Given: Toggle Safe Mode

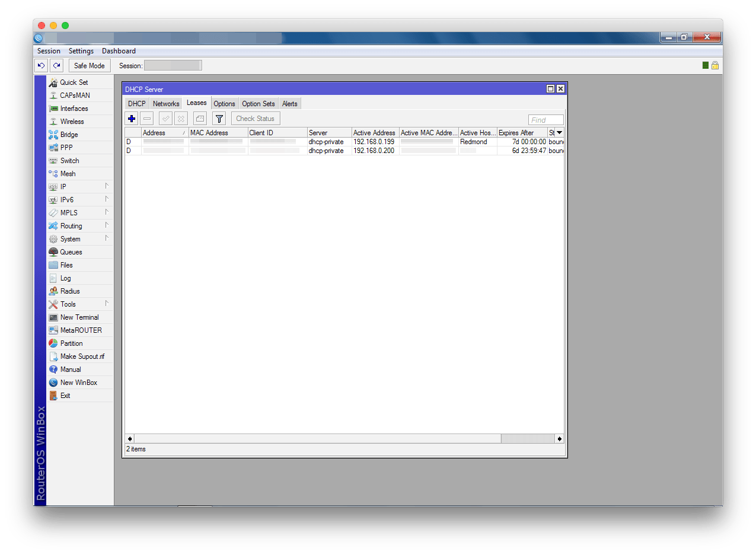Looking at the screenshot, I should pyautogui.click(x=90, y=66).
